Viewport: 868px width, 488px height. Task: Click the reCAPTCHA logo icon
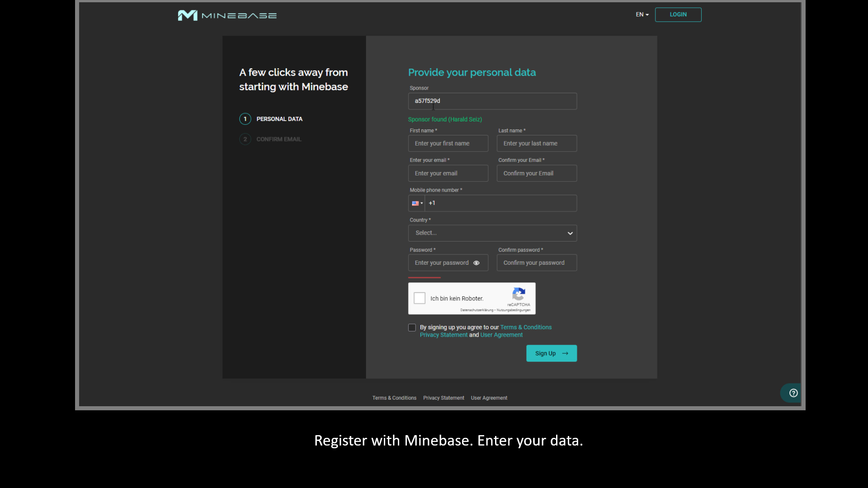(x=519, y=294)
